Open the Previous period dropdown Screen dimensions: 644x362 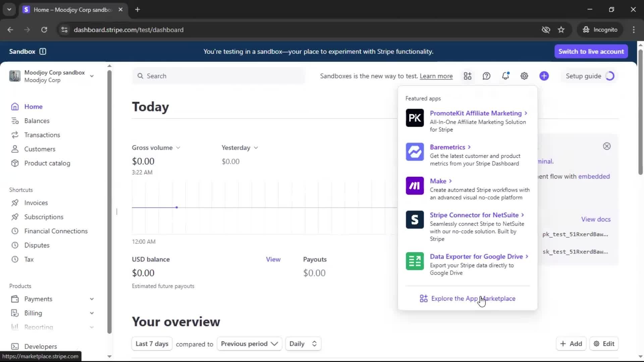tap(249, 344)
